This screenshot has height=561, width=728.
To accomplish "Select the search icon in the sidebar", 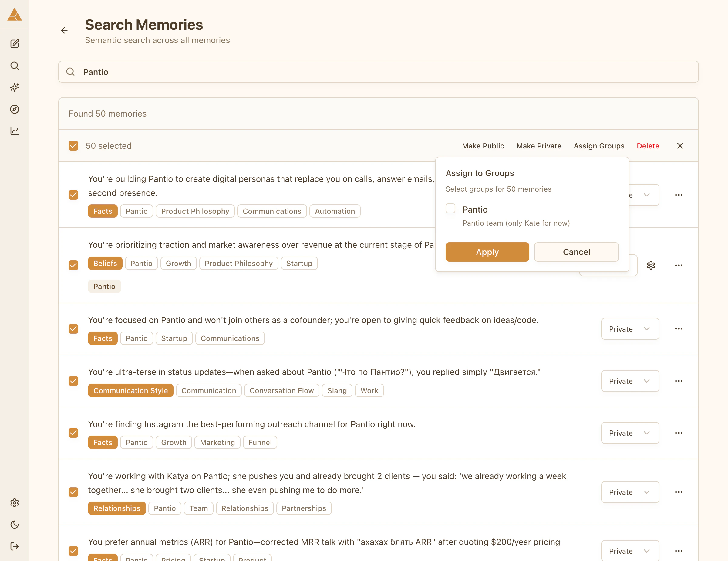I will pos(15,66).
